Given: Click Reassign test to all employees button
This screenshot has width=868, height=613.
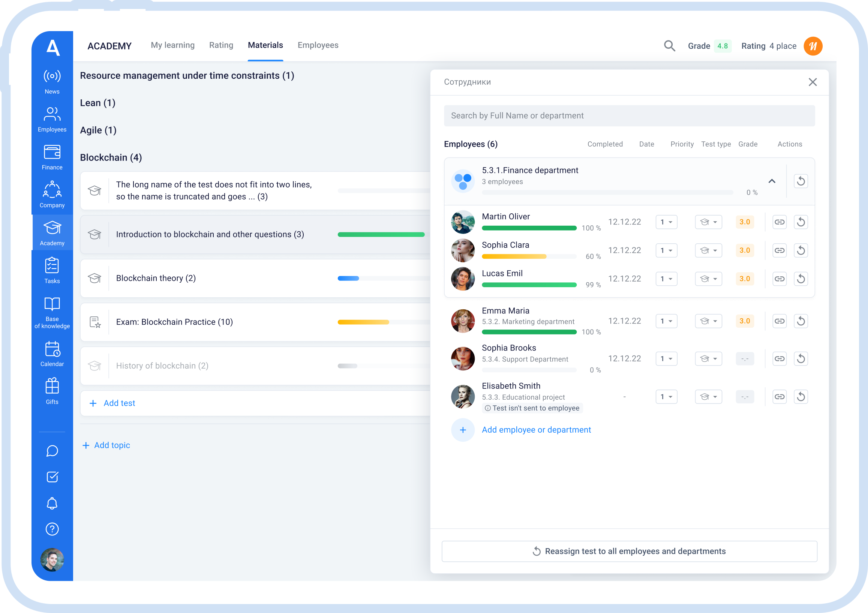Looking at the screenshot, I should point(629,552).
